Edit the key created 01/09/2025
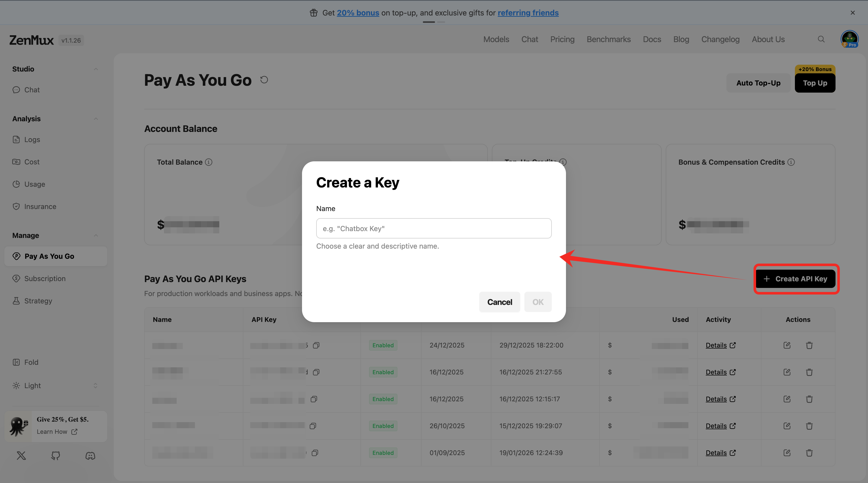This screenshot has height=483, width=868. [x=787, y=453]
